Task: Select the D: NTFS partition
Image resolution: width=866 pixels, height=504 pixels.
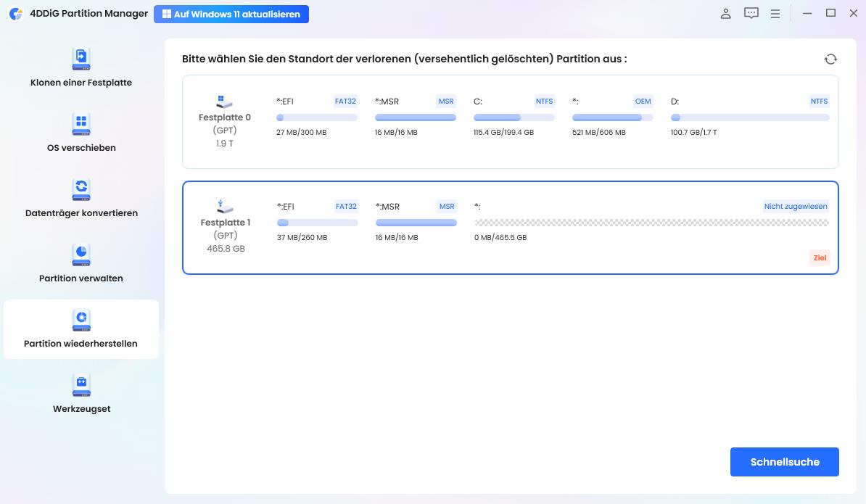Action: [x=749, y=117]
